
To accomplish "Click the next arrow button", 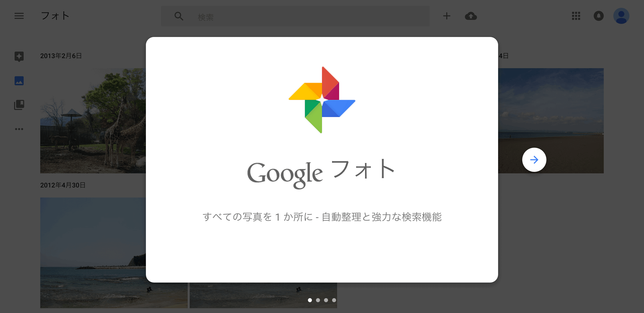I will (534, 160).
